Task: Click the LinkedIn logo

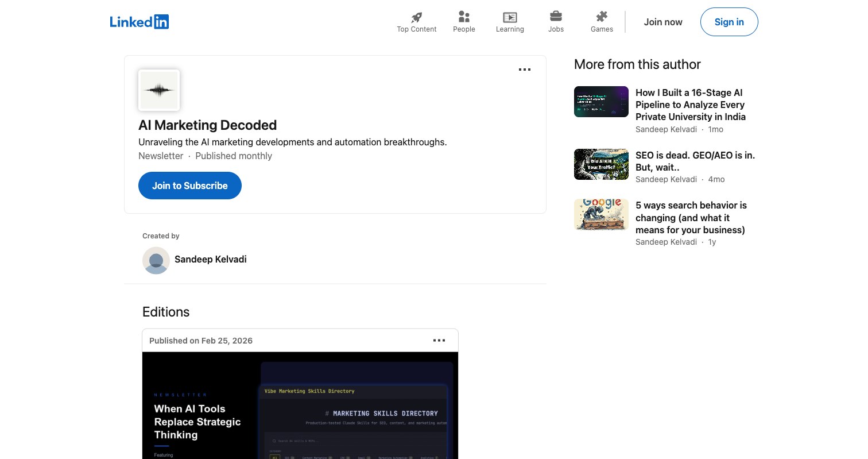Action: click(x=139, y=21)
